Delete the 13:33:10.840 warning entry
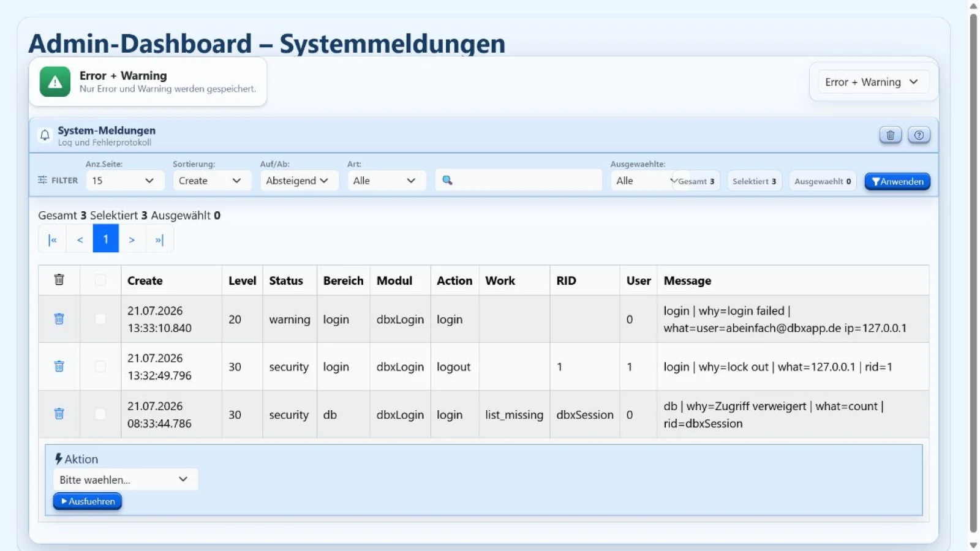The height and width of the screenshot is (551, 980). pyautogui.click(x=59, y=319)
